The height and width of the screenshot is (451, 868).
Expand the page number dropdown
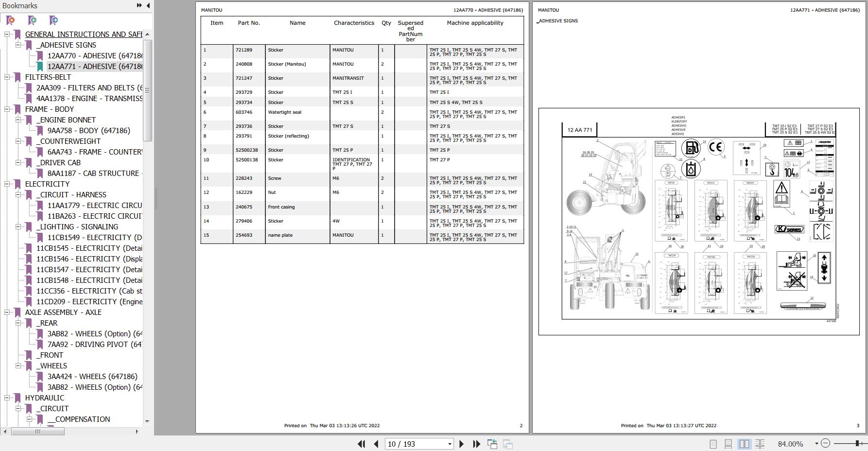450,444
